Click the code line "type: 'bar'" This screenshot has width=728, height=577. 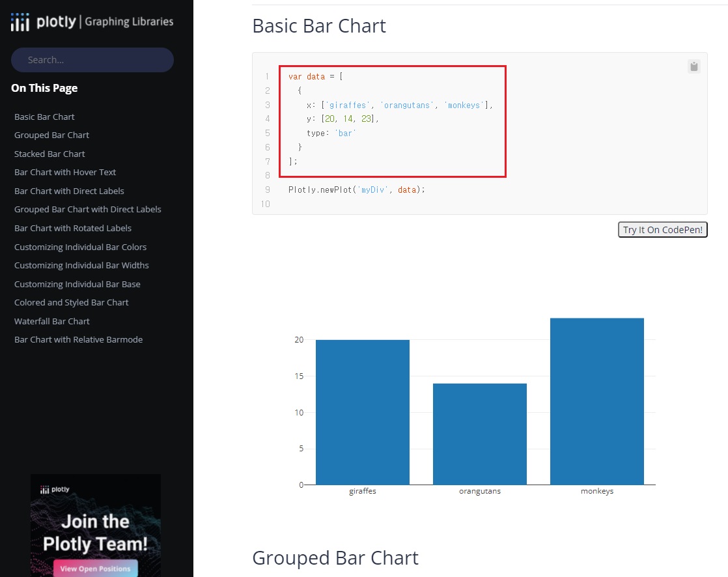331,134
